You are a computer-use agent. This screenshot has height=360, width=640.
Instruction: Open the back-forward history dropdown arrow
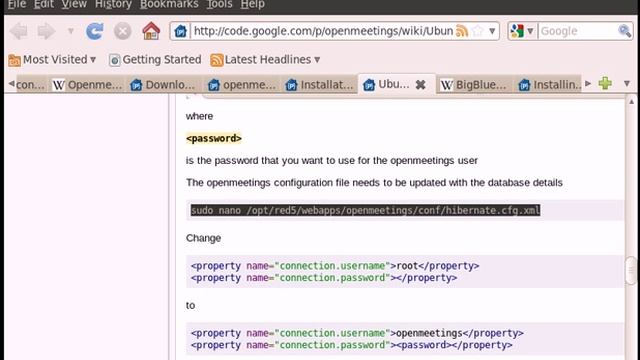pyautogui.click(x=71, y=31)
